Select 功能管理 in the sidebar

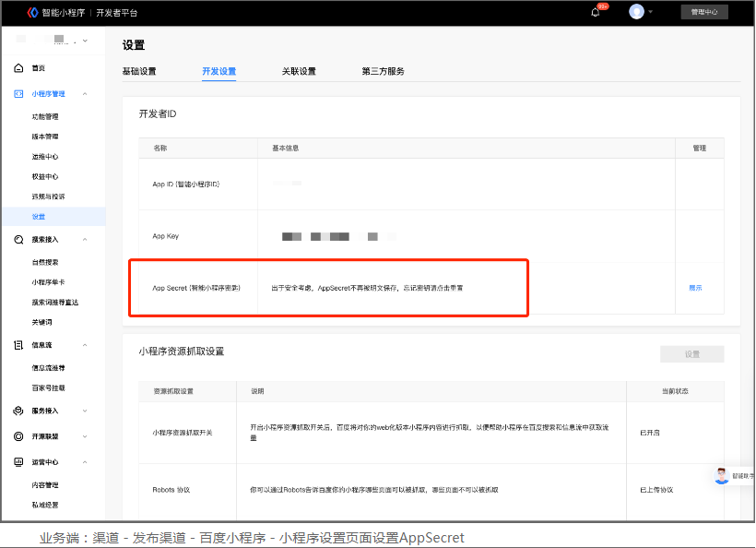[45, 117]
